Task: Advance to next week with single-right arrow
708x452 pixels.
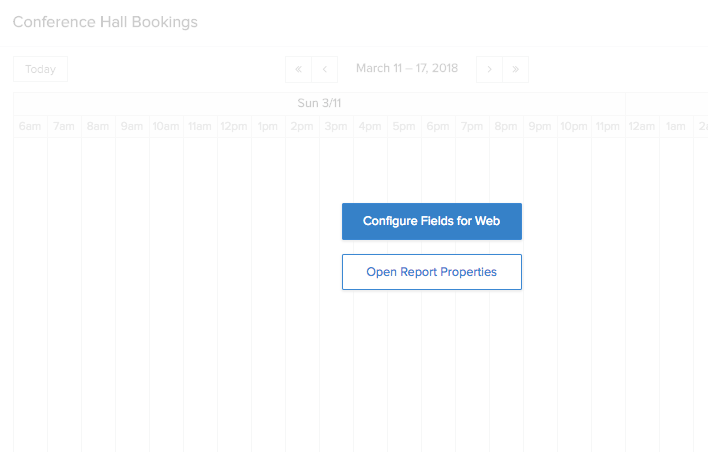Action: [489, 70]
